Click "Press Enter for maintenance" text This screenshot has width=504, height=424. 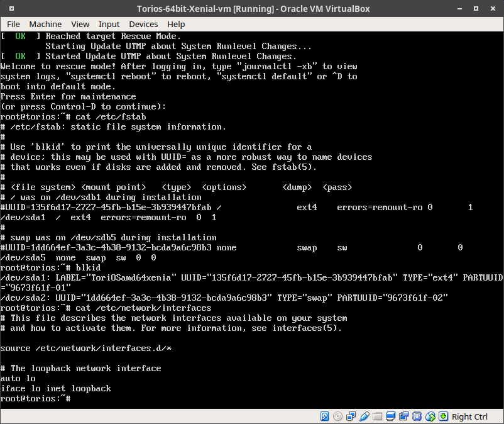[x=68, y=96]
